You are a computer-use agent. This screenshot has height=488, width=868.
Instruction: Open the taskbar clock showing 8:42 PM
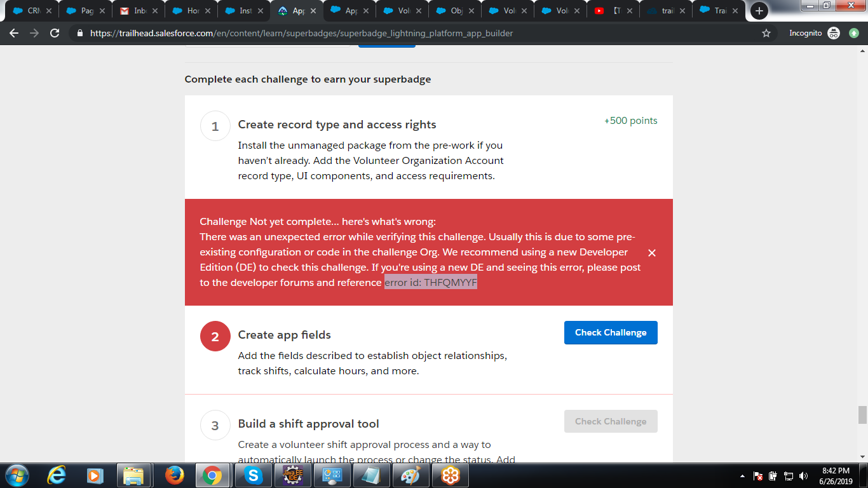click(835, 476)
